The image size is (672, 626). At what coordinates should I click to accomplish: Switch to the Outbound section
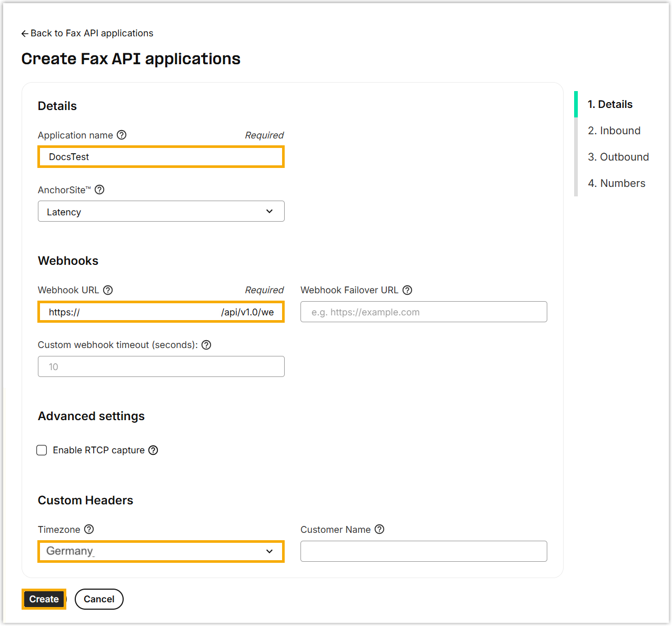point(618,157)
